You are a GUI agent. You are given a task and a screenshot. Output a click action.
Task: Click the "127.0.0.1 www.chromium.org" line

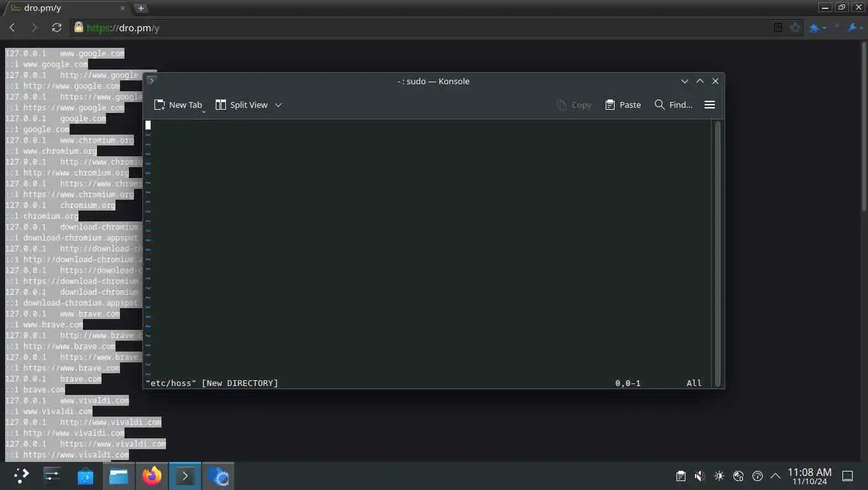(70, 140)
